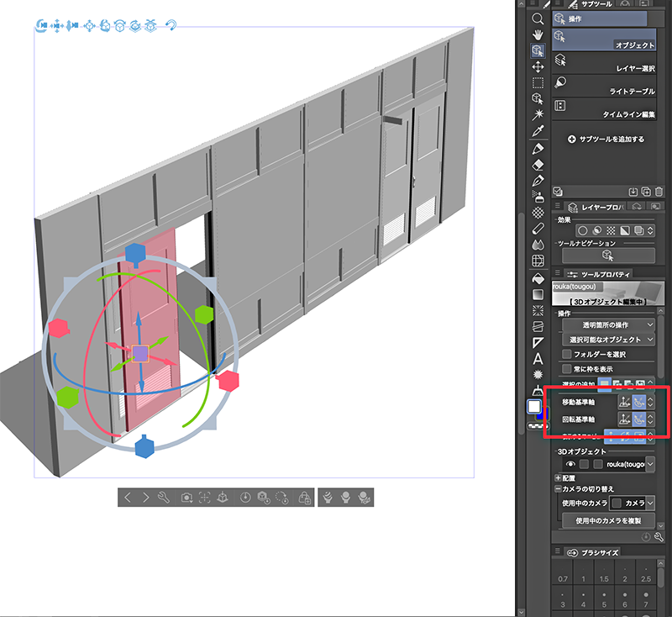Click the camera rotate icon above canvas
672x617 pixels.
(40, 26)
